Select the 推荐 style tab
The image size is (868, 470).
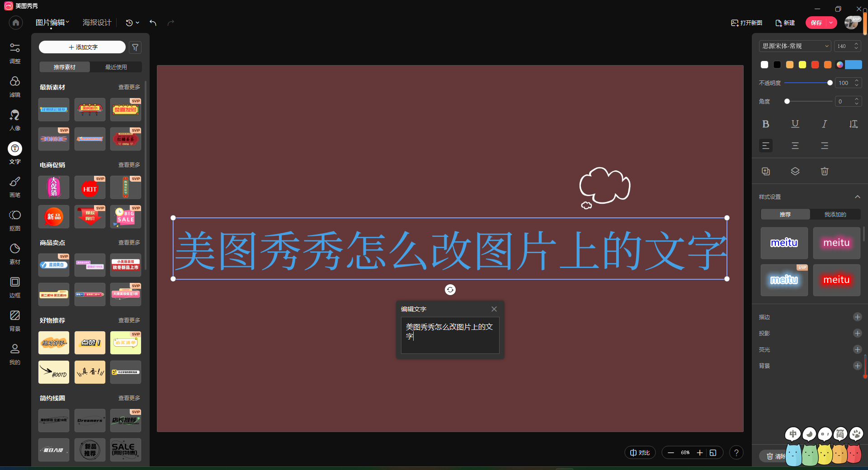click(785, 214)
